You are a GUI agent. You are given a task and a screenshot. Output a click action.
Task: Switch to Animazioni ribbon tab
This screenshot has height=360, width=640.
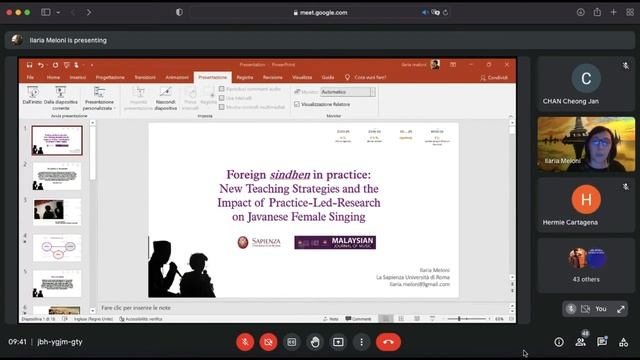point(177,77)
